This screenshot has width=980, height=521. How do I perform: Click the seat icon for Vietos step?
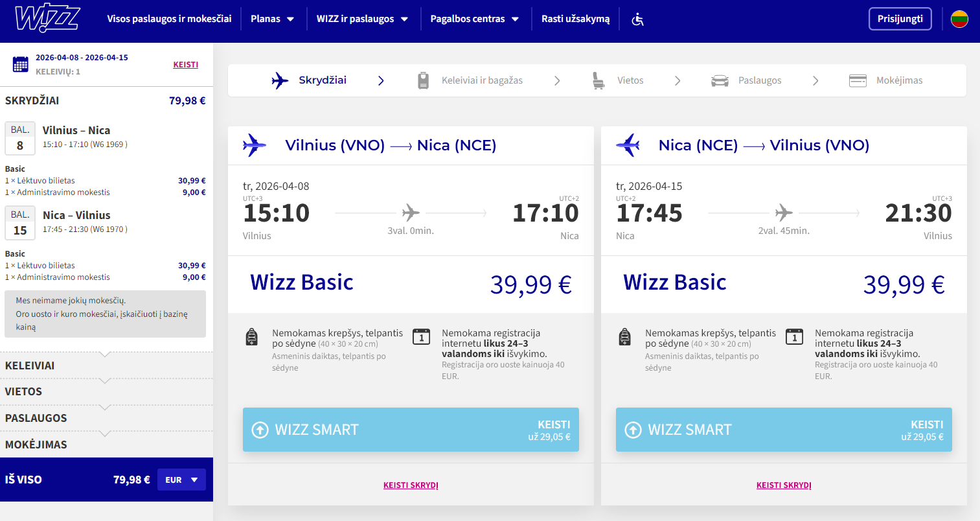(598, 80)
